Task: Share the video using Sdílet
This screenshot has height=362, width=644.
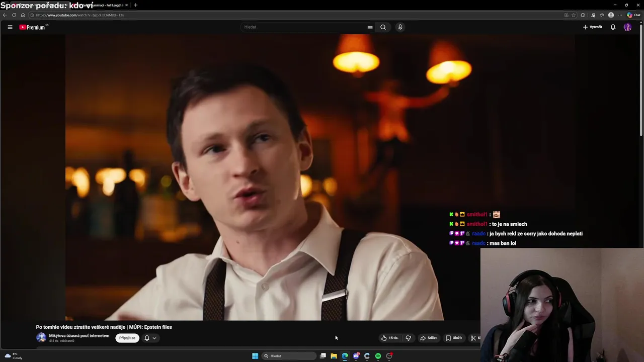Action: [x=428, y=338]
